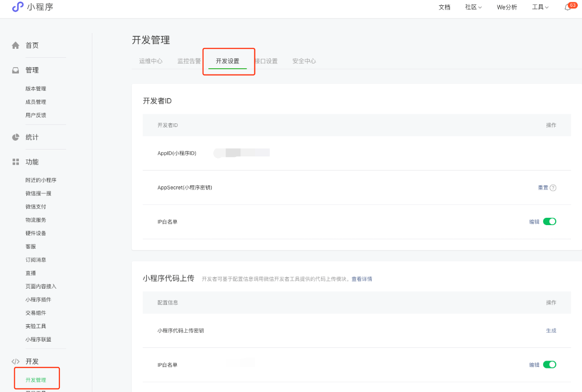
Task: Click the 功能 grid icon
Action: point(16,162)
